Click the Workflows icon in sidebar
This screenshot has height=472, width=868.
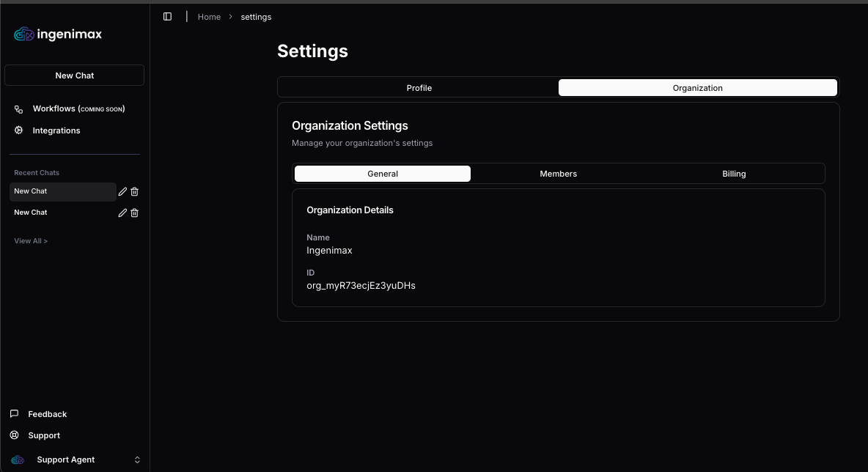coord(19,109)
